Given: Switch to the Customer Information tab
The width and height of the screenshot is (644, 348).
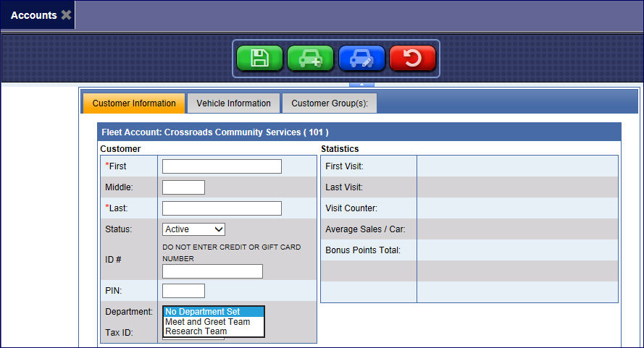Looking at the screenshot, I should 134,103.
